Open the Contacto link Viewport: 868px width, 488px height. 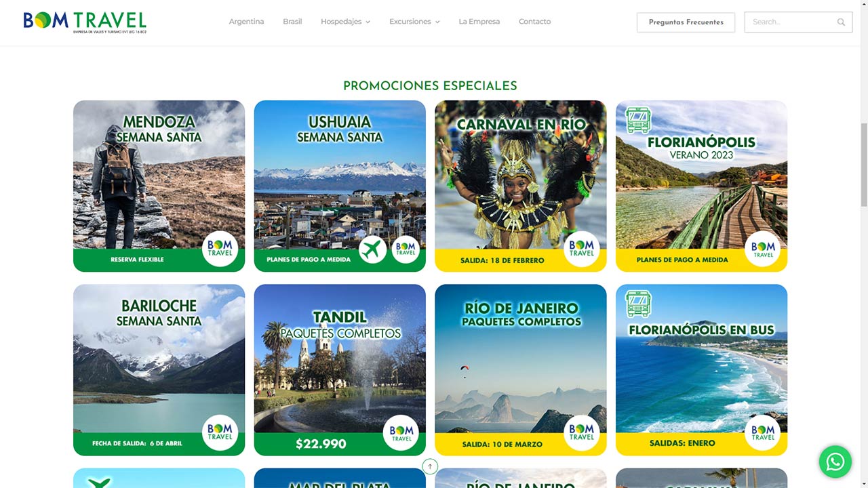point(534,22)
